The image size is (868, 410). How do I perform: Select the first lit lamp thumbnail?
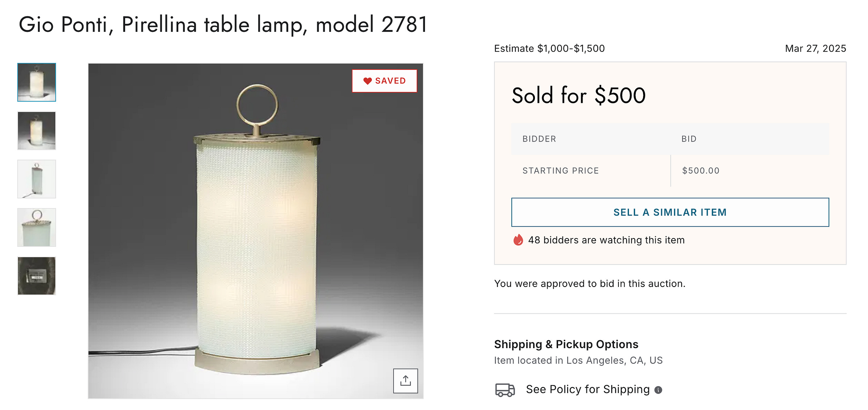tap(37, 82)
